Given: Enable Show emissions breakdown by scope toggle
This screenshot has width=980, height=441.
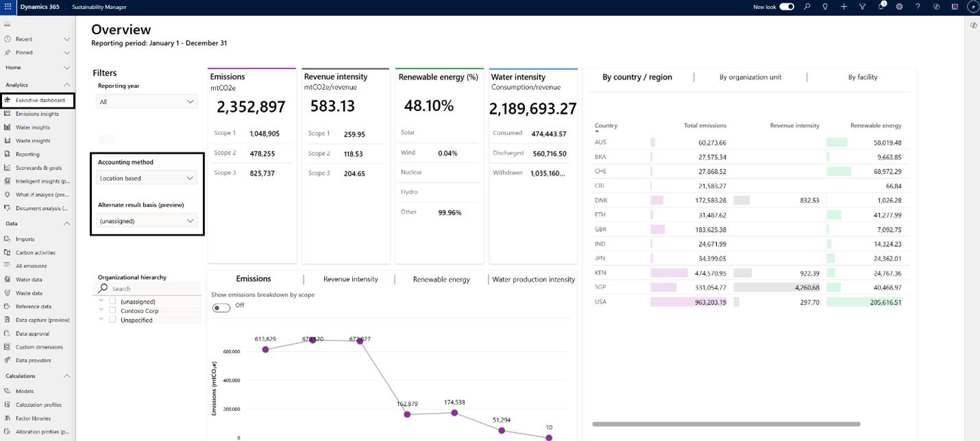Looking at the screenshot, I should point(221,308).
